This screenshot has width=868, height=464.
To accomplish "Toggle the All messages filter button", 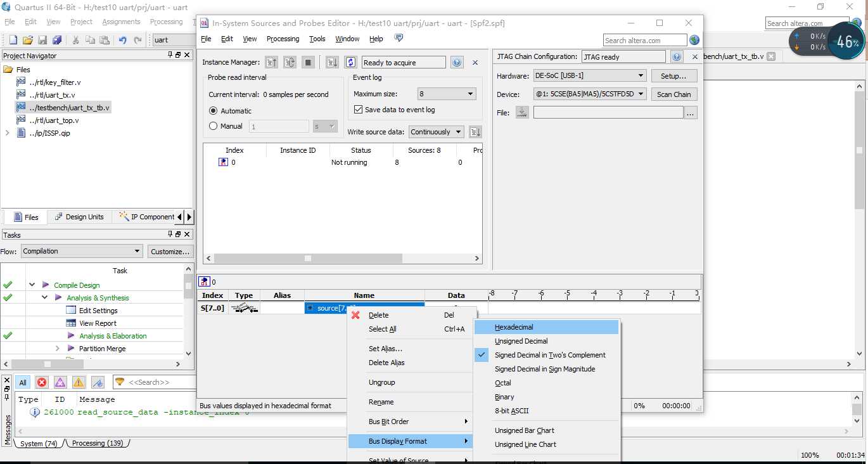I will tap(23, 382).
